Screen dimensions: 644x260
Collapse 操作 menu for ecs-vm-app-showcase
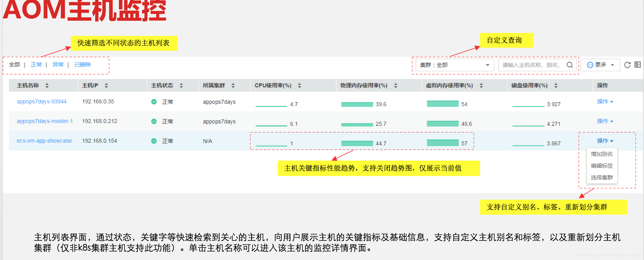pyautogui.click(x=605, y=141)
